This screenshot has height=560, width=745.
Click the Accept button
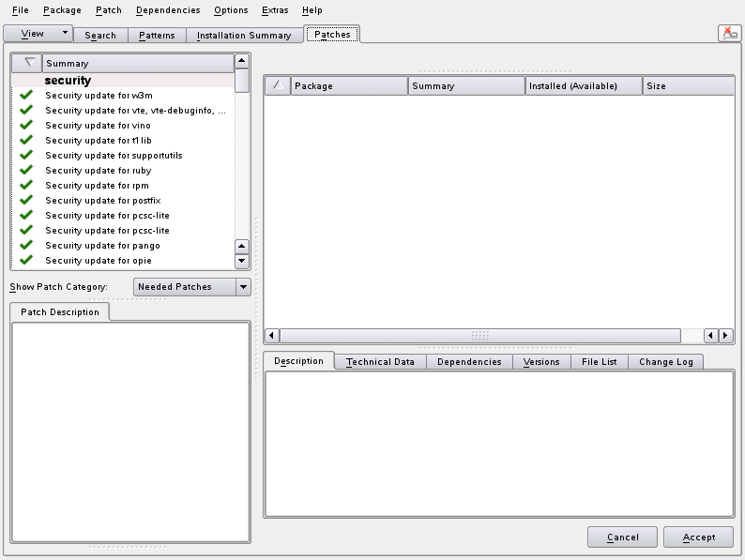[698, 537]
